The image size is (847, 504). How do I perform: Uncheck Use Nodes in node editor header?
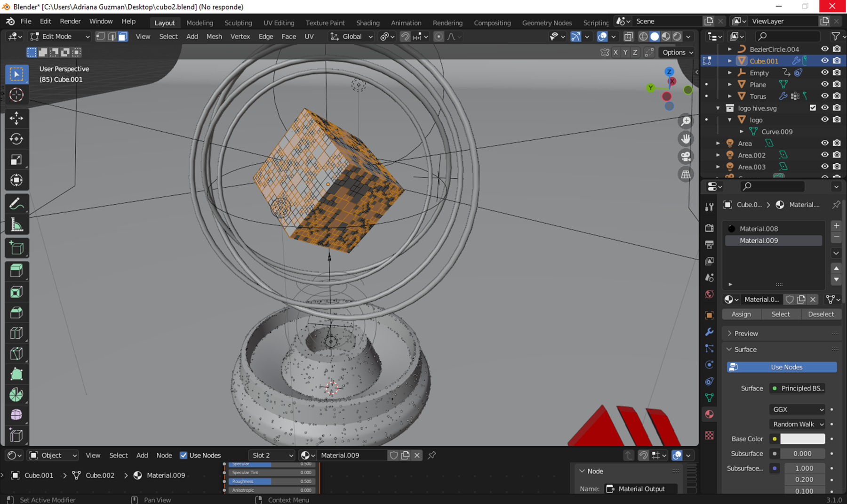(x=184, y=455)
